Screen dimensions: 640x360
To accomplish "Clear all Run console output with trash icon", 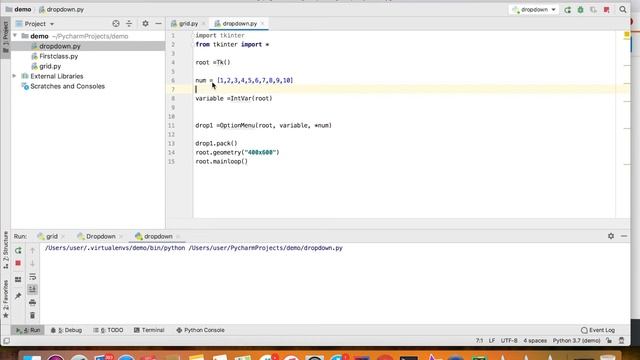I will [33, 316].
